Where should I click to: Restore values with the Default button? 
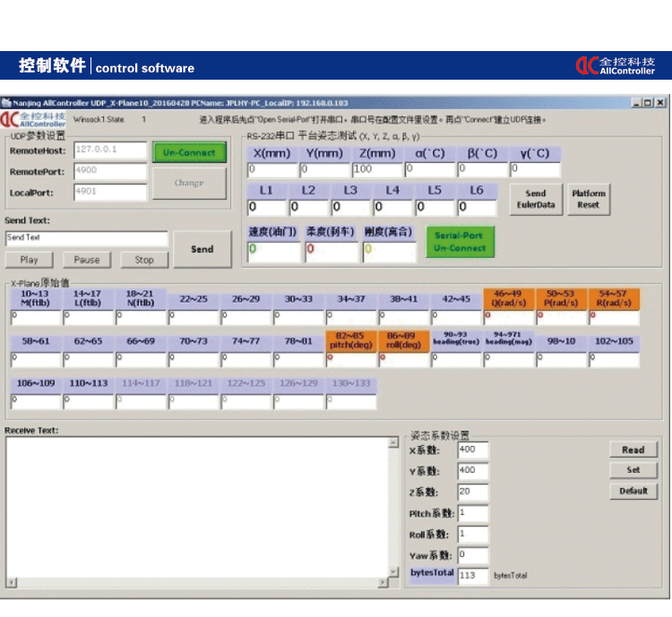click(x=633, y=491)
